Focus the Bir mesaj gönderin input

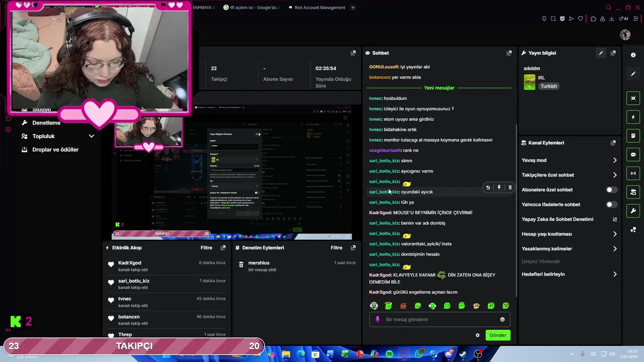click(440, 319)
